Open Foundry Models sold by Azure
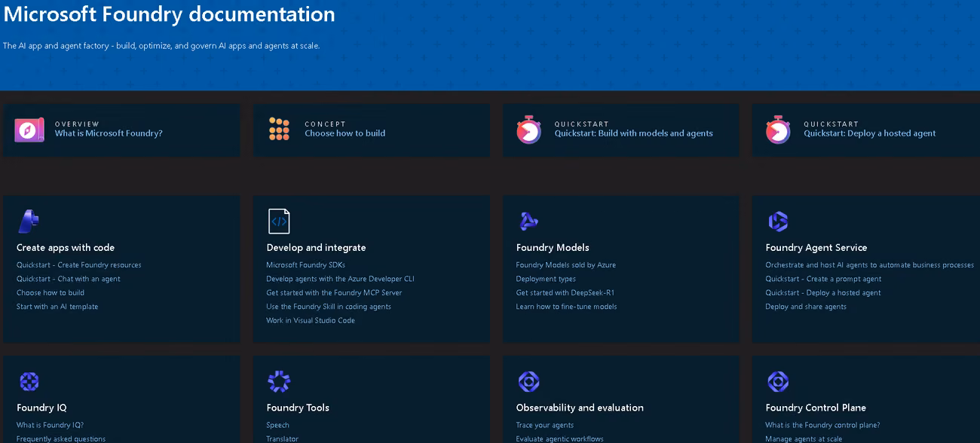The height and width of the screenshot is (443, 980). [565, 265]
